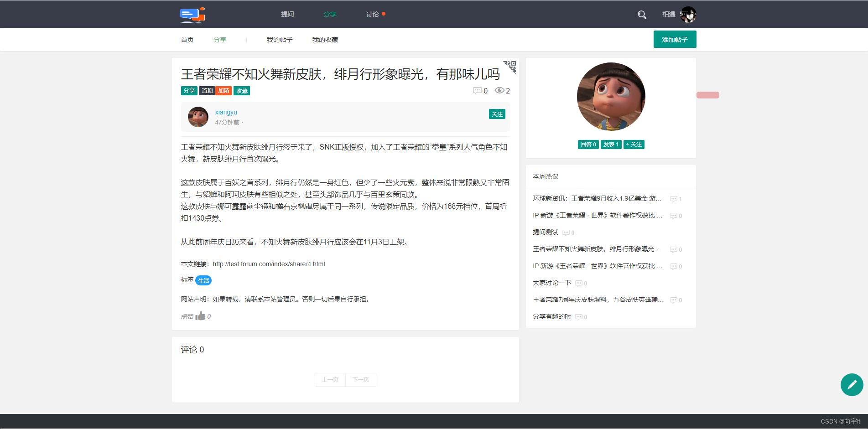Image resolution: width=868 pixels, height=429 pixels.
Task: Open the search magnifier icon
Action: tap(642, 15)
